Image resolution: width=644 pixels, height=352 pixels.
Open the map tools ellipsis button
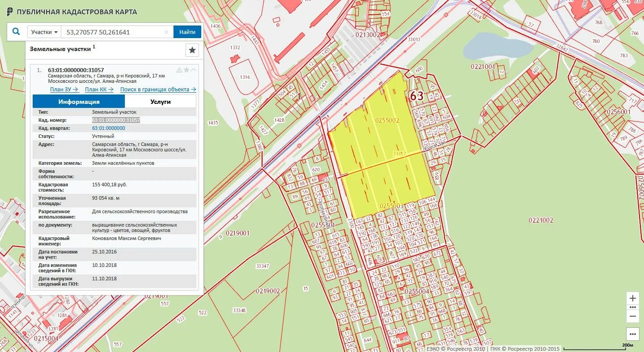tap(632, 334)
